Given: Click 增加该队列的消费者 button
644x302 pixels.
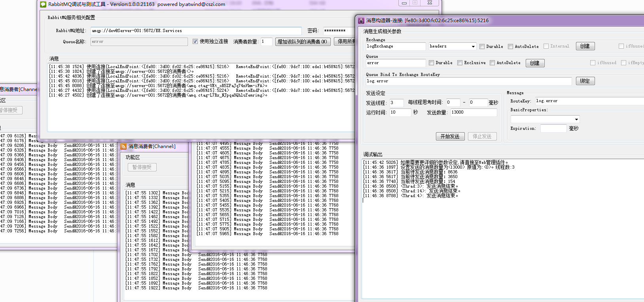Looking at the screenshot, I should (x=302, y=42).
